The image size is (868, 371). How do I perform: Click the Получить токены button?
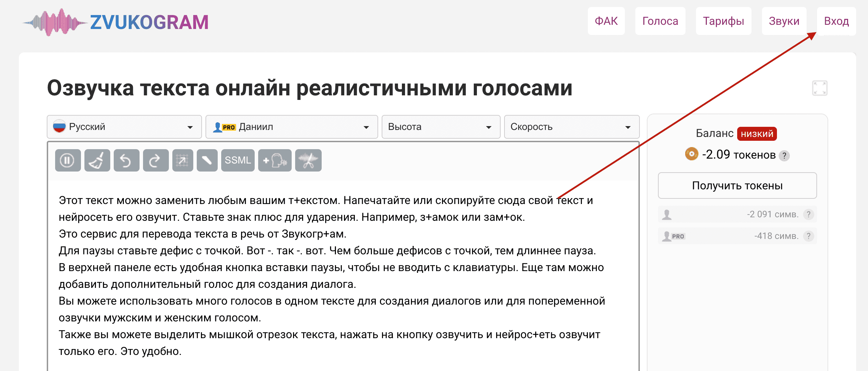(737, 185)
